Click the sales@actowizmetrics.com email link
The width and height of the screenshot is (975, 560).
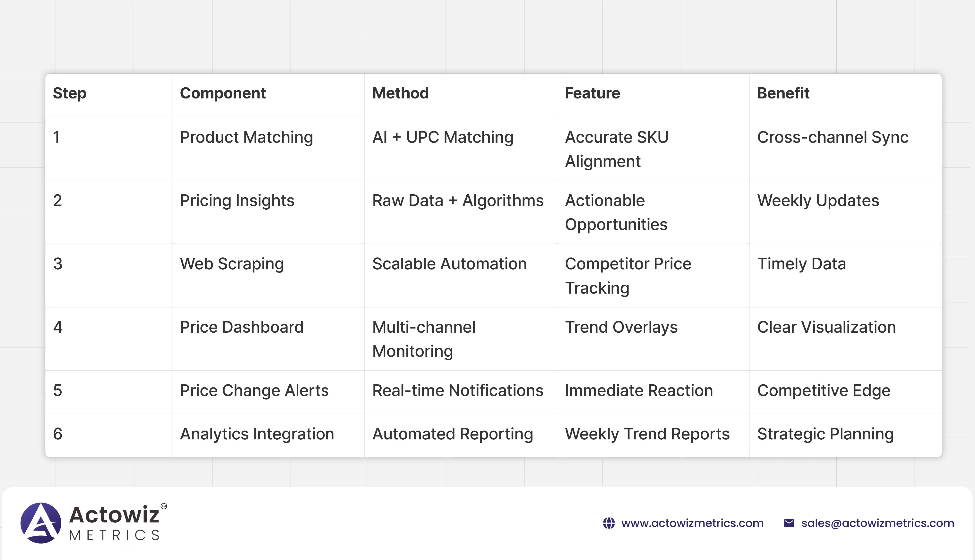click(878, 523)
